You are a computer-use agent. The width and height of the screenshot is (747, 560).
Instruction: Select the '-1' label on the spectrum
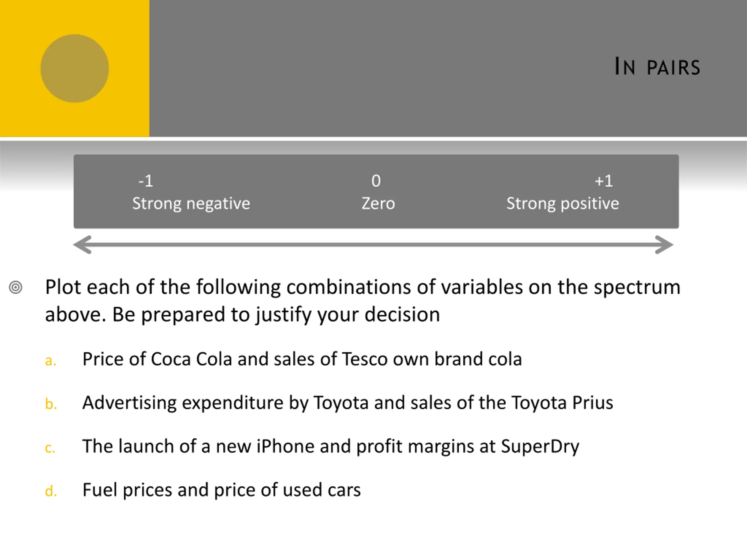146,181
